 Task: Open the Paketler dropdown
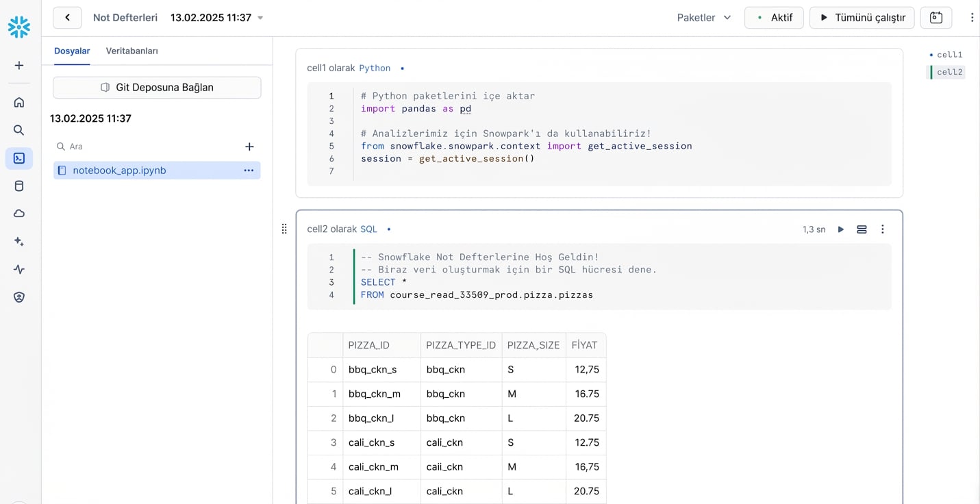703,18
